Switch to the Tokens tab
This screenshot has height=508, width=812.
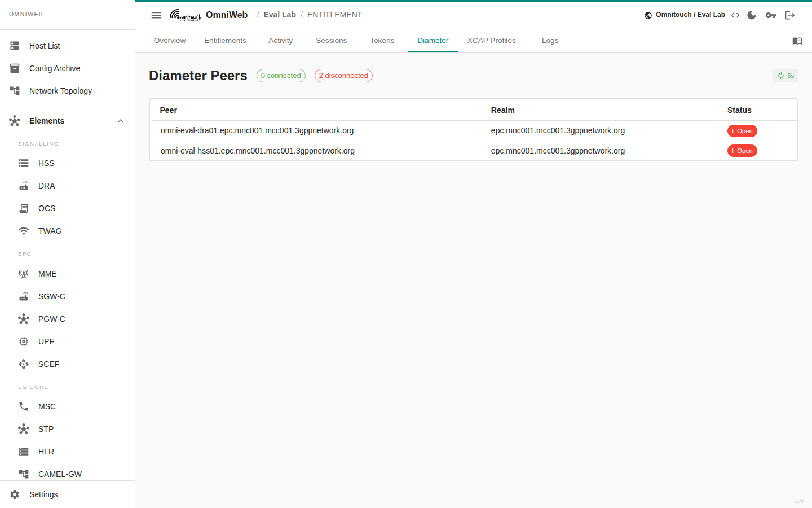pos(382,41)
